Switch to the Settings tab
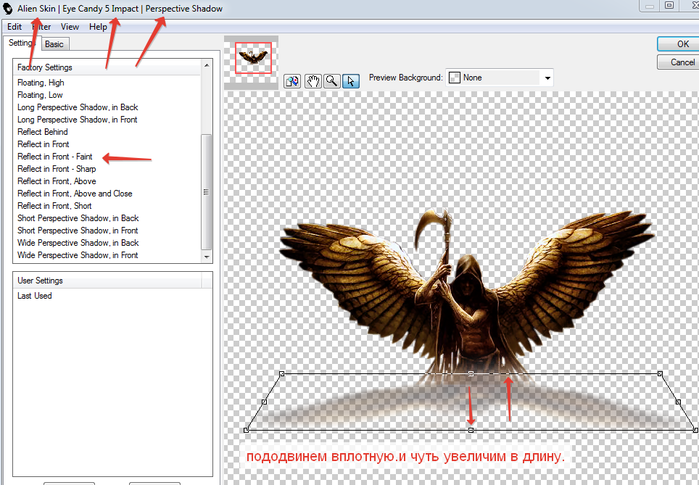This screenshot has width=699, height=485. click(x=21, y=43)
